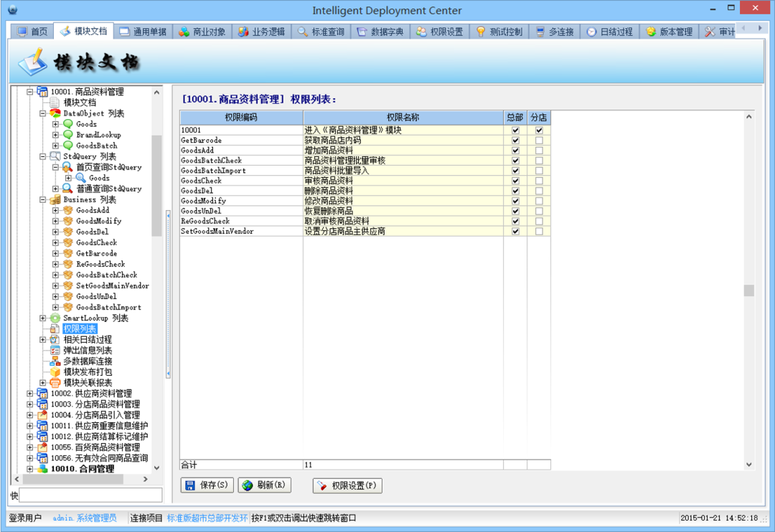Click the 权限设置(P) button
This screenshot has height=532, width=775.
347,485
